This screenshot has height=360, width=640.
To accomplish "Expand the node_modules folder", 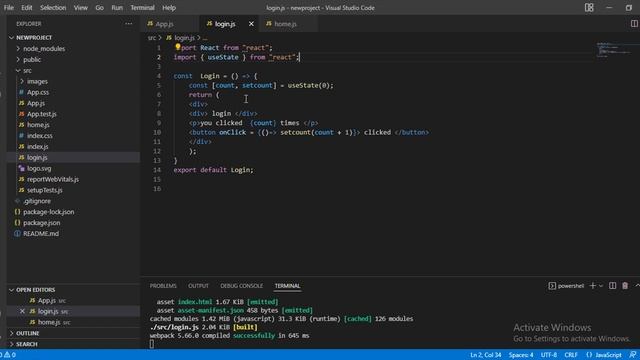I will tap(44, 49).
